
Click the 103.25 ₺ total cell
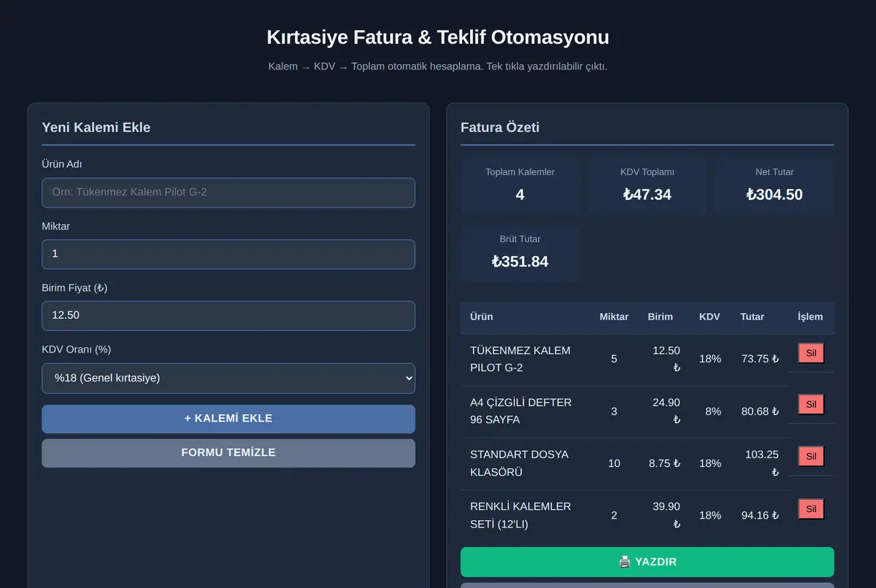[x=760, y=463]
